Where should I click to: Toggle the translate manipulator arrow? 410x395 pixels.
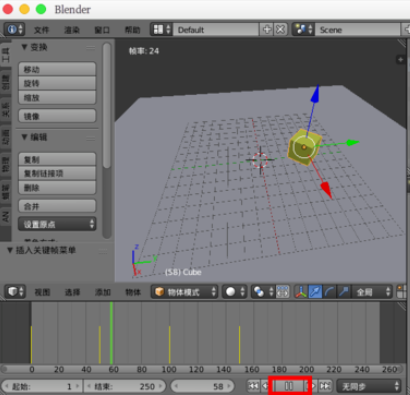click(x=315, y=292)
